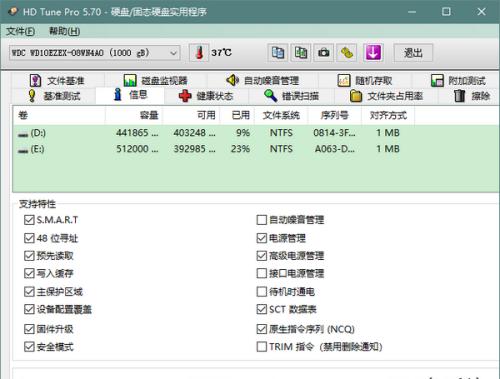Click the thermometer temperature icon
Screen dimensions: 500x379
click(x=199, y=53)
